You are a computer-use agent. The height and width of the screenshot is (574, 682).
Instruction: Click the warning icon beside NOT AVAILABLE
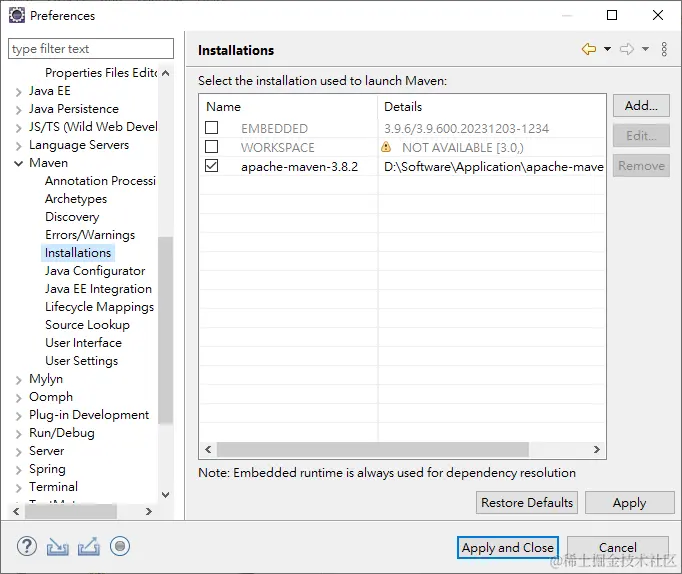click(386, 147)
